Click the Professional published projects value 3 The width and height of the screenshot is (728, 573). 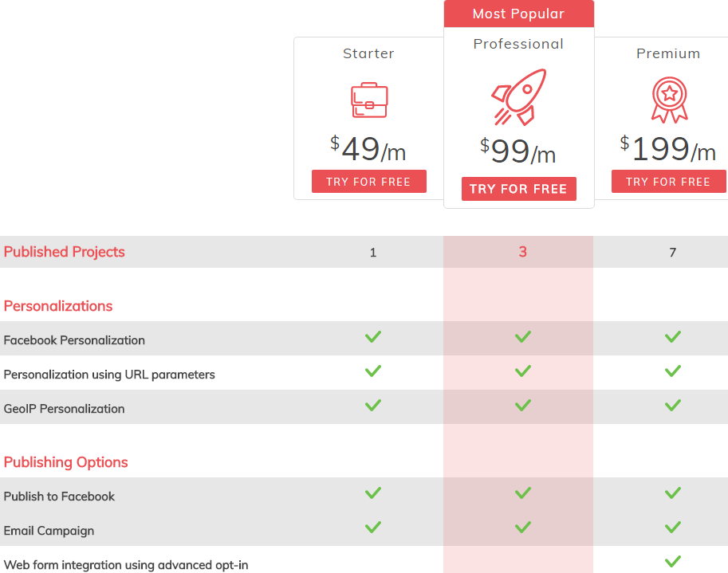coord(523,252)
